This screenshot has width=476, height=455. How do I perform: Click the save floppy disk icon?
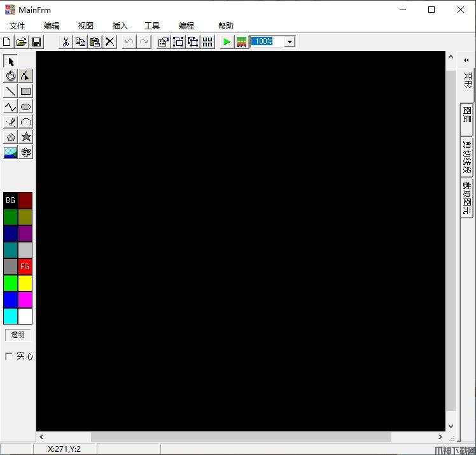point(36,42)
